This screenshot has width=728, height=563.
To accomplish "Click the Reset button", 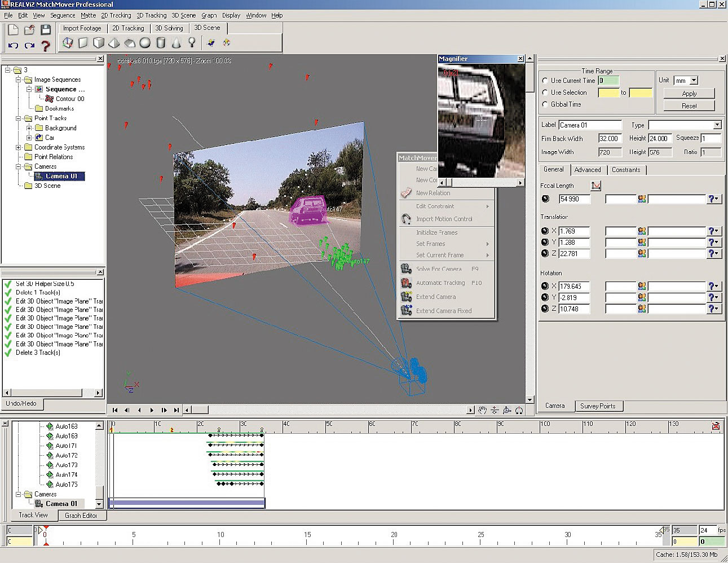I will click(x=689, y=105).
